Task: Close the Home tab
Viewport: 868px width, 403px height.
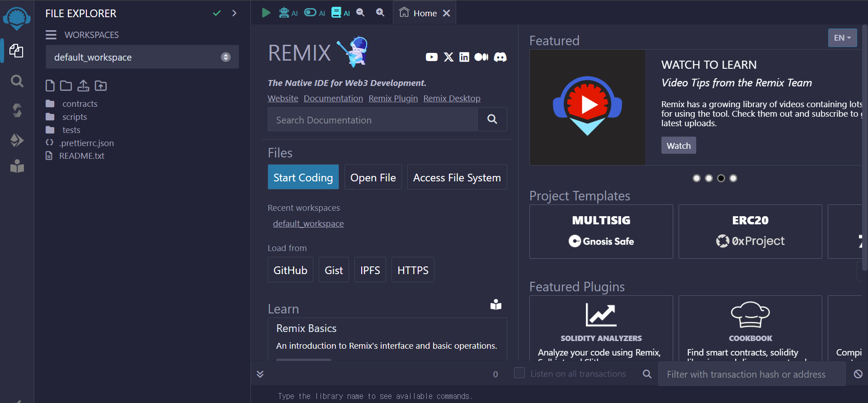Action: [447, 13]
